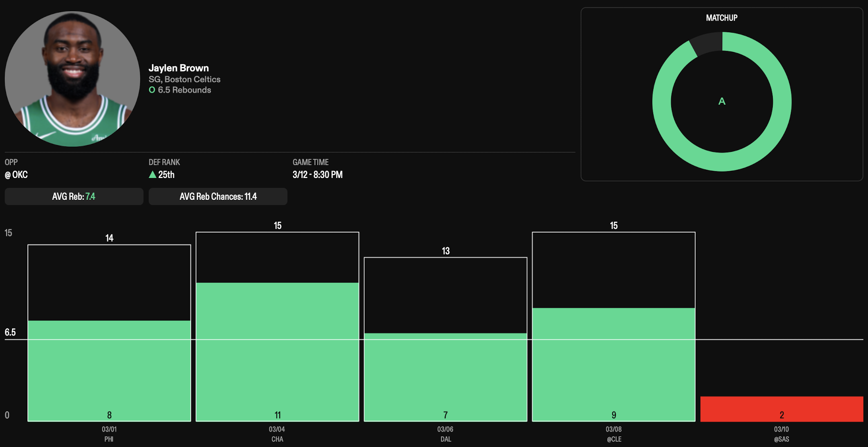868x447 pixels.
Task: Click Jaylen Brown's player headshot
Action: 72,79
